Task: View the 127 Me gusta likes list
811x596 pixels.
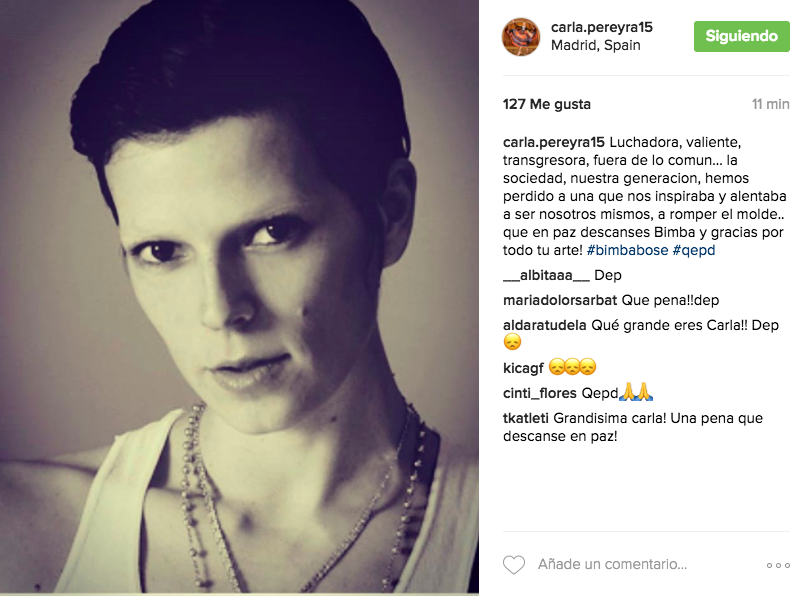Action: (547, 104)
